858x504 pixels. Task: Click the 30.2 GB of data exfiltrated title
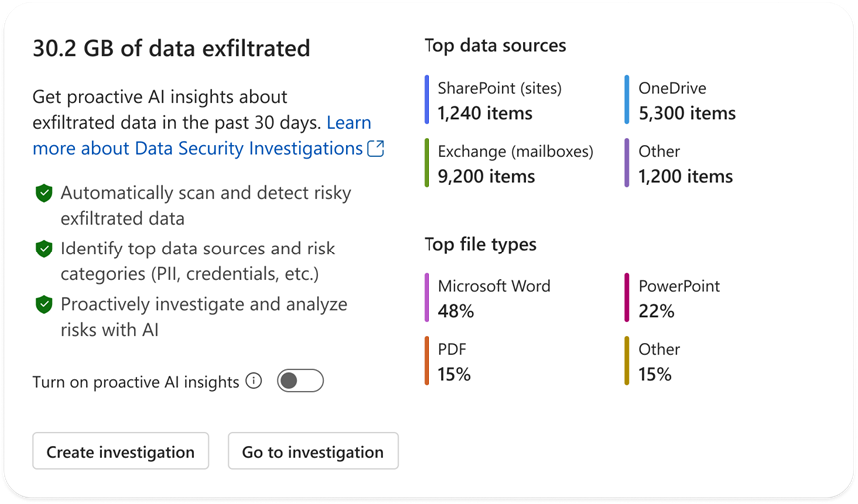[171, 48]
